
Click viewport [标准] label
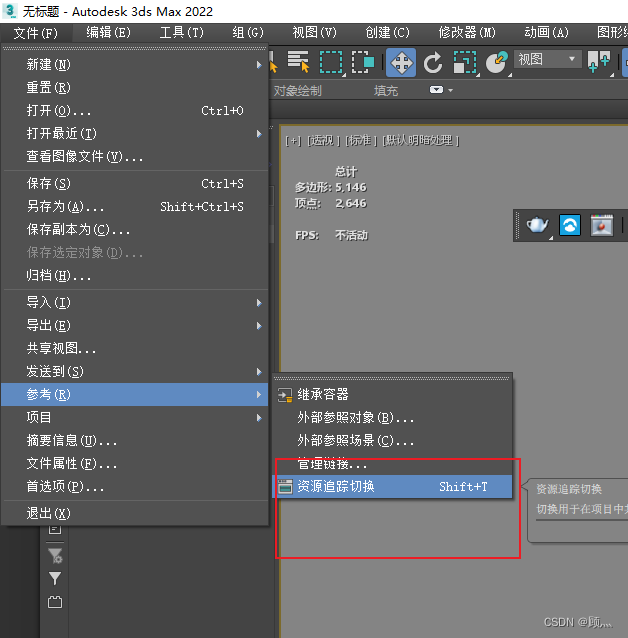coord(361,141)
